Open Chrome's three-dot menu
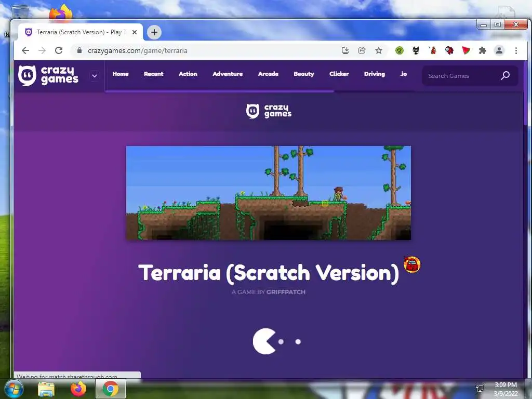This screenshot has height=399, width=532. pyautogui.click(x=516, y=50)
